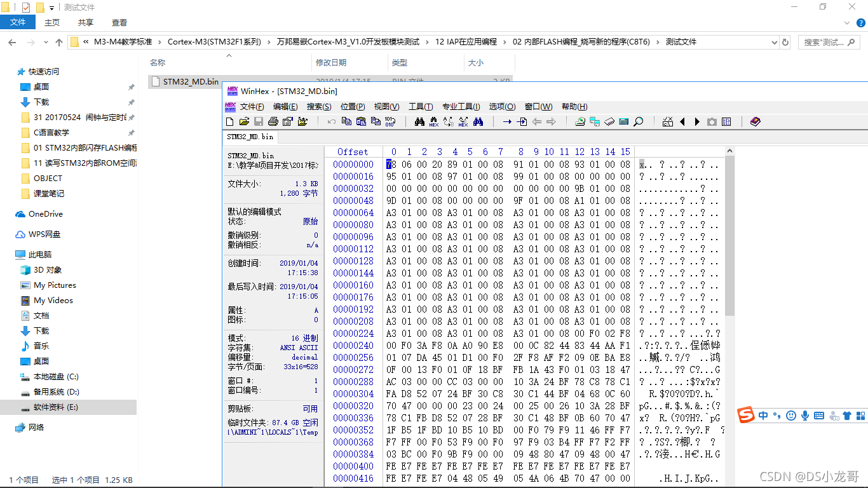
Task: Click the 名称 column header
Action: tap(158, 63)
